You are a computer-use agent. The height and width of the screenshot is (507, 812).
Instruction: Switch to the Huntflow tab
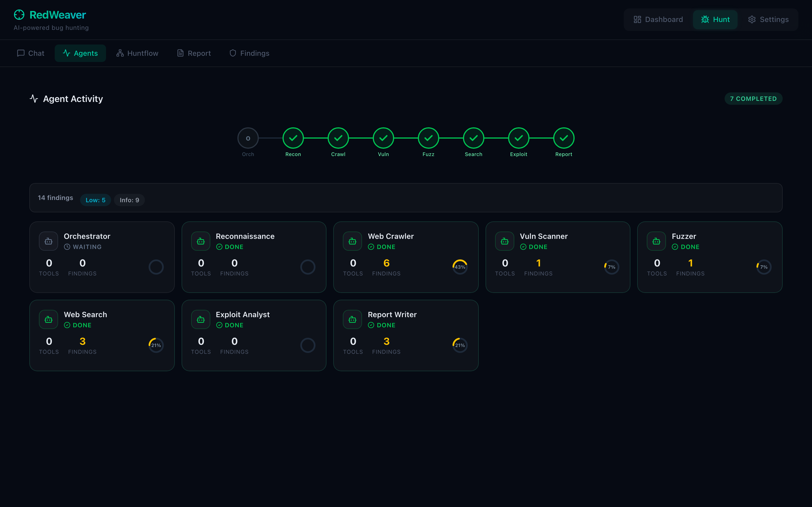(x=137, y=53)
